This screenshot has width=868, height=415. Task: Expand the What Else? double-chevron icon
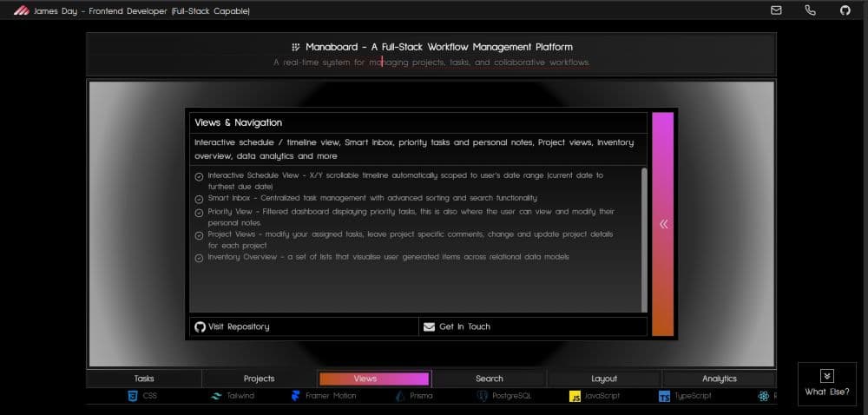826,376
